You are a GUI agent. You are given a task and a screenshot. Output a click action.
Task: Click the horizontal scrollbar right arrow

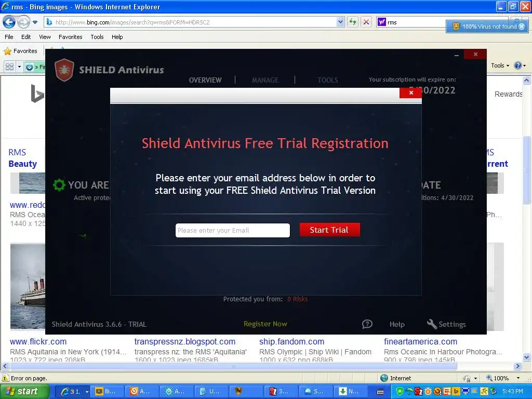click(518, 366)
